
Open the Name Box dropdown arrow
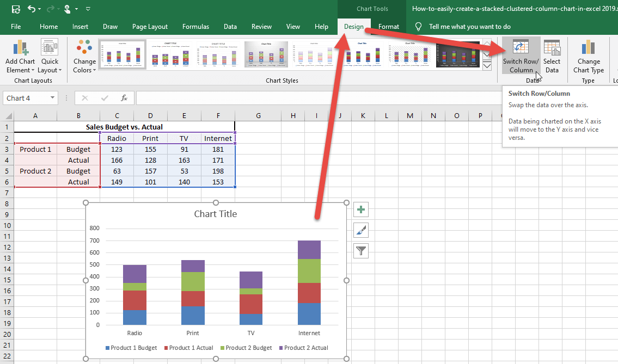click(53, 98)
